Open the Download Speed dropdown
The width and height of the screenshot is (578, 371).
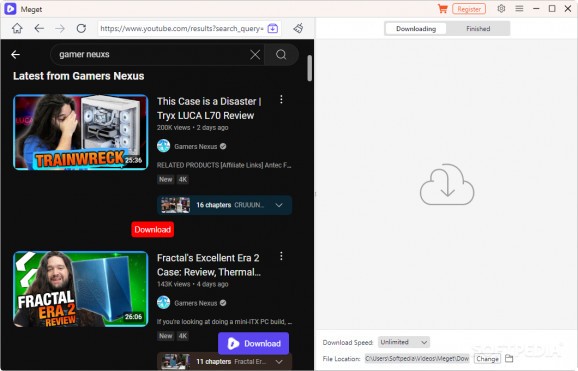pos(404,342)
